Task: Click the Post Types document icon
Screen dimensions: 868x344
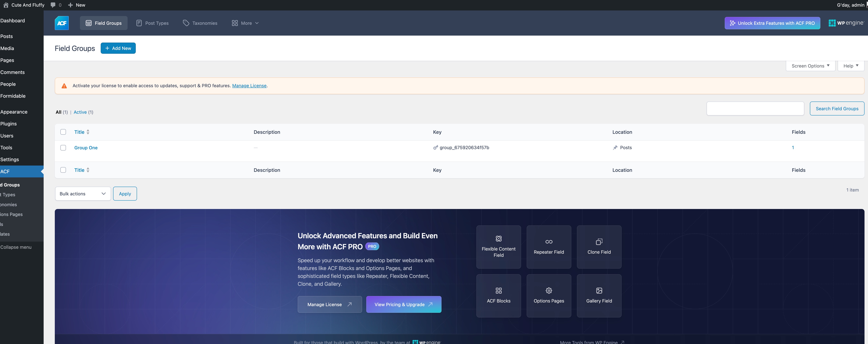Action: pos(139,23)
